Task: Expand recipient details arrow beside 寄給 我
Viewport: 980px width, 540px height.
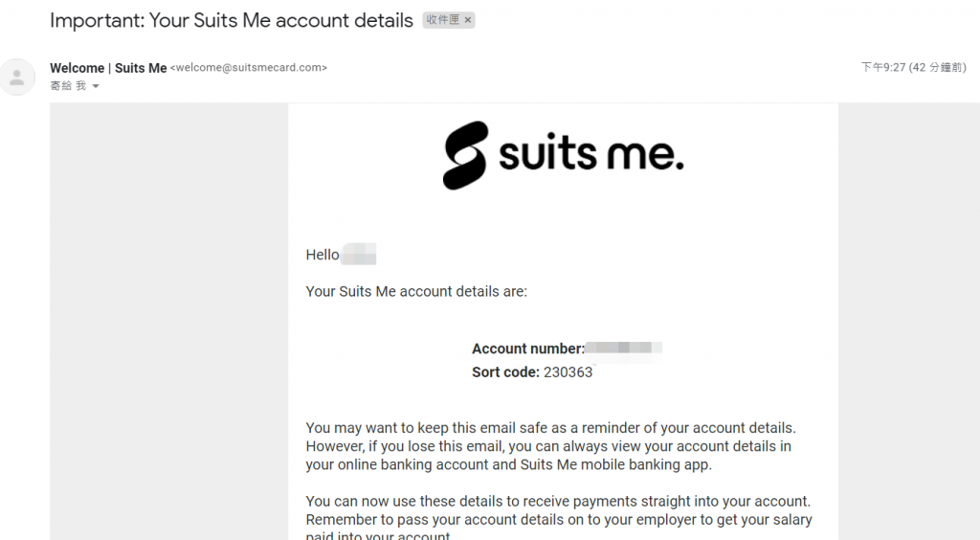Action: coord(96,86)
